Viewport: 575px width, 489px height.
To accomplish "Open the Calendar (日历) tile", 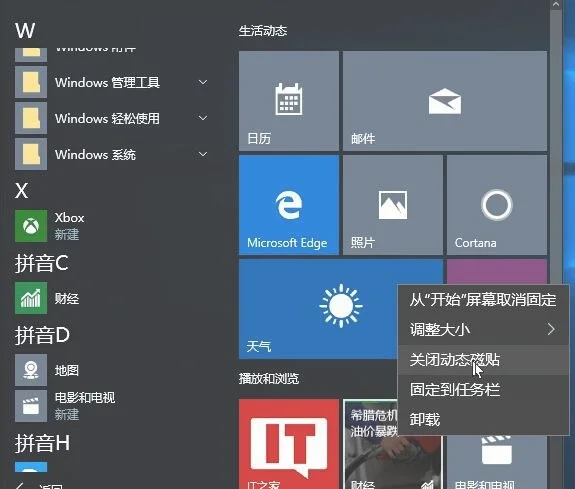I will 289,101.
